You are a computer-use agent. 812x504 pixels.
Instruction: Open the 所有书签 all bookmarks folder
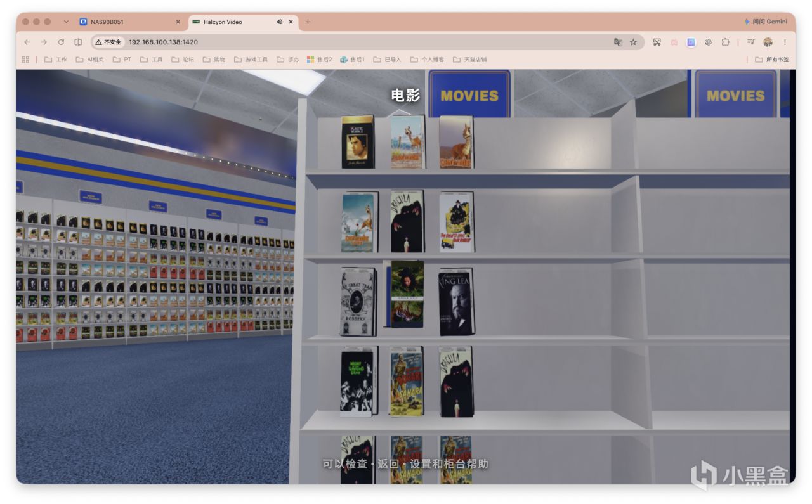(772, 60)
